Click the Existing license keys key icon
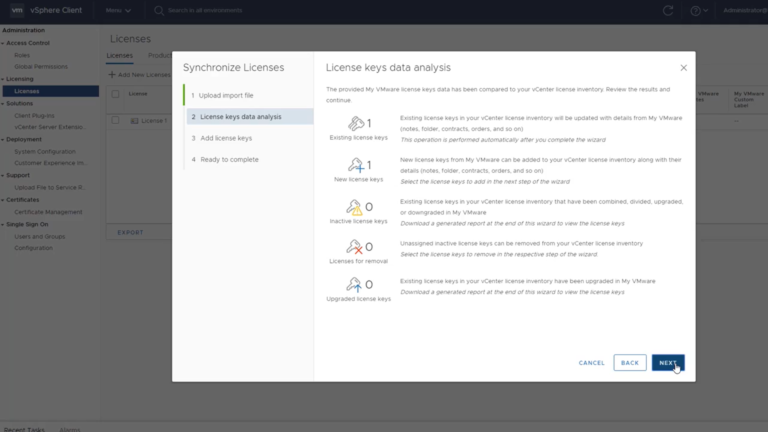Screen dimensions: 768x432 [x=356, y=123]
